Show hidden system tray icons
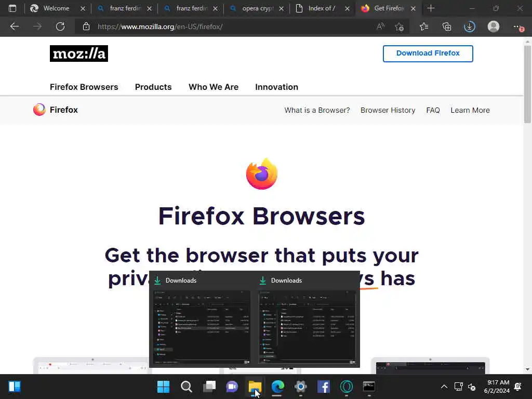532x399 pixels. (x=444, y=387)
